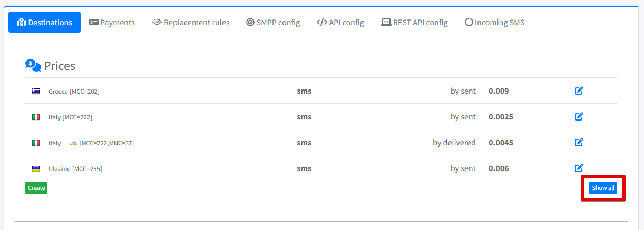Click the 0.006 price for Ukraine

(x=499, y=168)
